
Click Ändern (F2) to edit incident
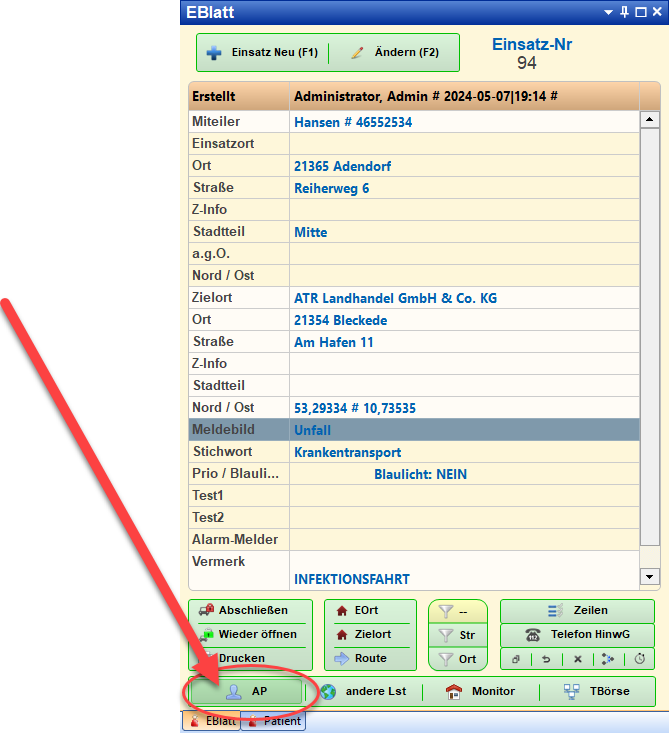[x=395, y=52]
